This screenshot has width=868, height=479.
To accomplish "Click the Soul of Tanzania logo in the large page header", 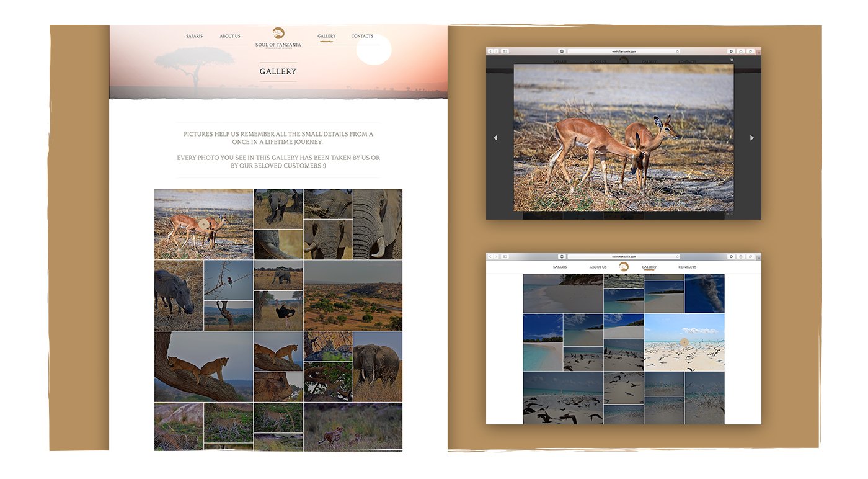I will coord(278,35).
